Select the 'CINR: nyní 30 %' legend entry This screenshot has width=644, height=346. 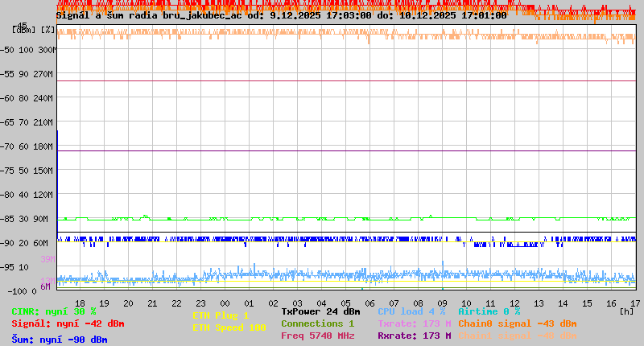54,312
